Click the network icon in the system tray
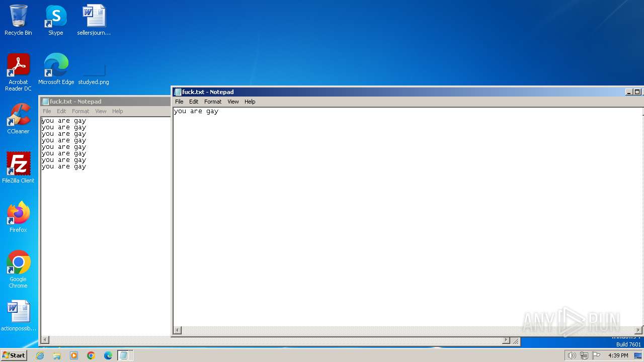Image resolution: width=644 pixels, height=362 pixels. pos(584,355)
